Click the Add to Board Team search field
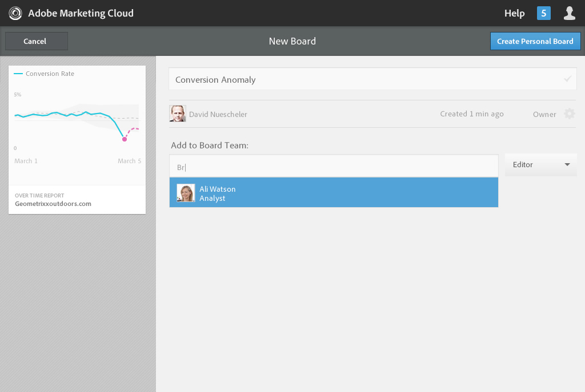Image resolution: width=585 pixels, height=392 pixels. click(x=334, y=167)
